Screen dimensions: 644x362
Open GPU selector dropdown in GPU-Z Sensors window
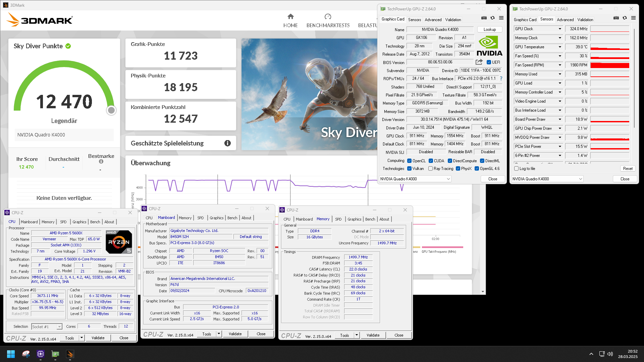(547, 179)
